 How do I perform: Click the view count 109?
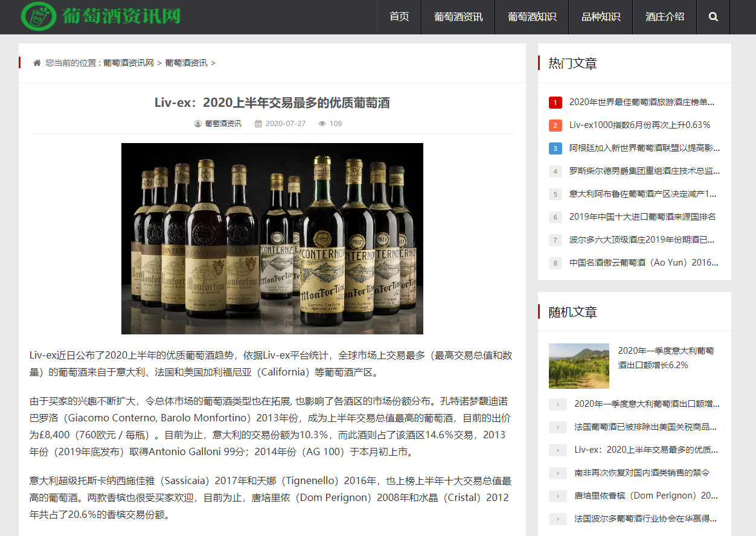click(336, 124)
